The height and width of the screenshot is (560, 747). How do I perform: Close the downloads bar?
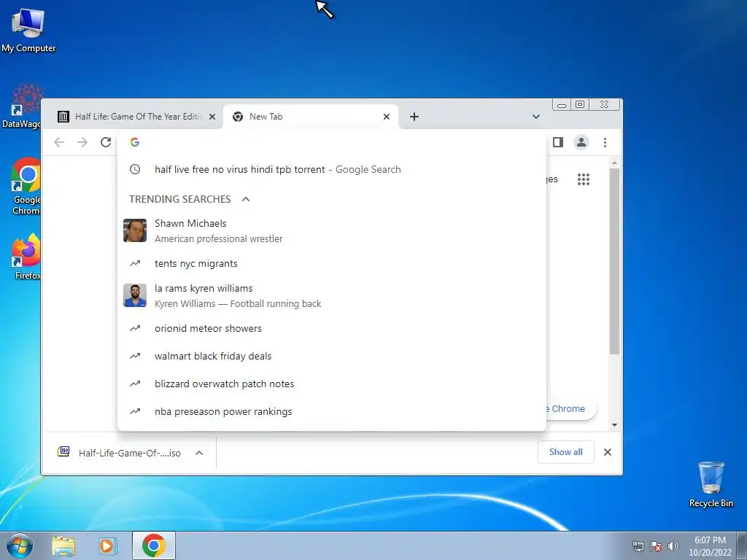click(608, 452)
